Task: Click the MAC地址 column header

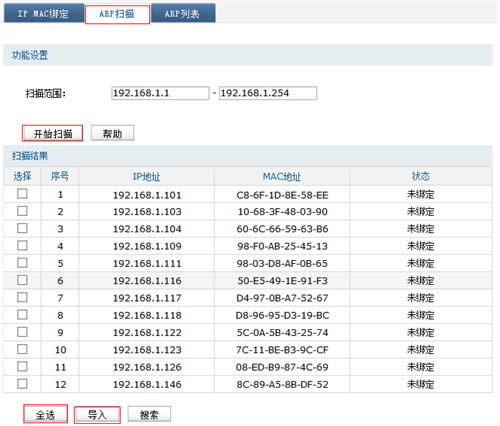Action: pos(282,176)
